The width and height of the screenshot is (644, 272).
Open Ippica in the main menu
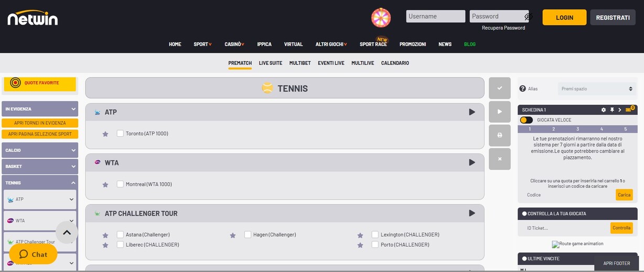click(264, 44)
